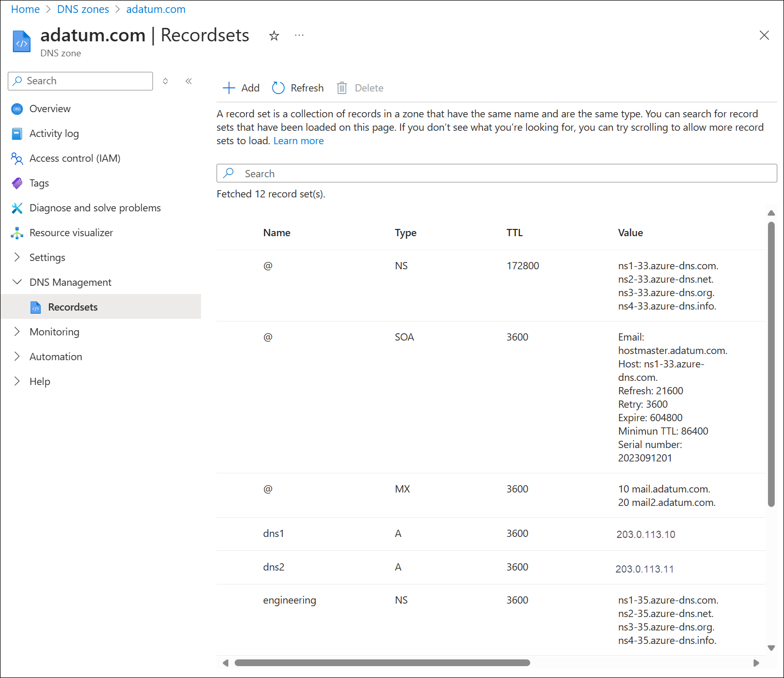Favorite adatum.com with the star icon
The height and width of the screenshot is (678, 784).
coord(274,36)
